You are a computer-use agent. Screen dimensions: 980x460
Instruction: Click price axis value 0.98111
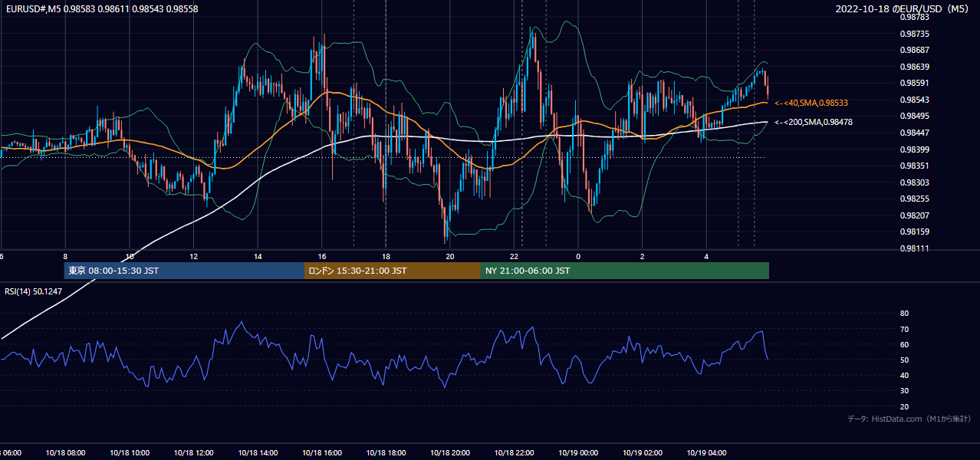pyautogui.click(x=914, y=248)
